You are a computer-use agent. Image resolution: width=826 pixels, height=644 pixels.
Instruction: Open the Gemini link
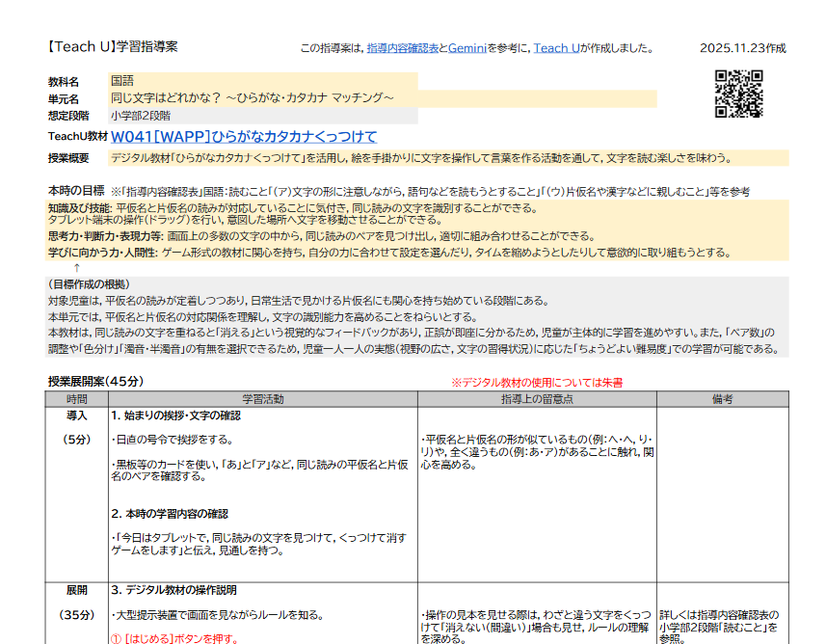click(466, 48)
